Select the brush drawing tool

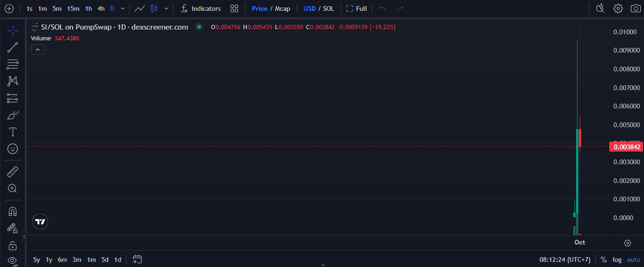pos(13,115)
